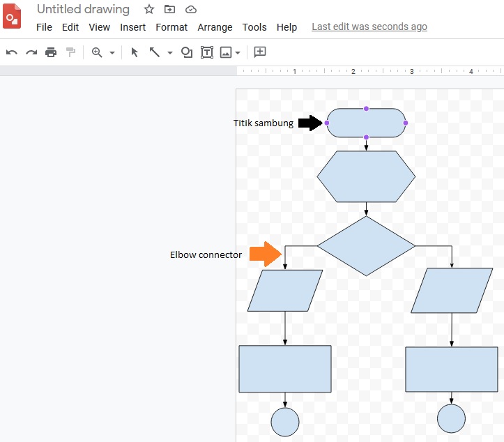The height and width of the screenshot is (442, 504).
Task: Open the Insert menu
Action: pyautogui.click(x=132, y=27)
